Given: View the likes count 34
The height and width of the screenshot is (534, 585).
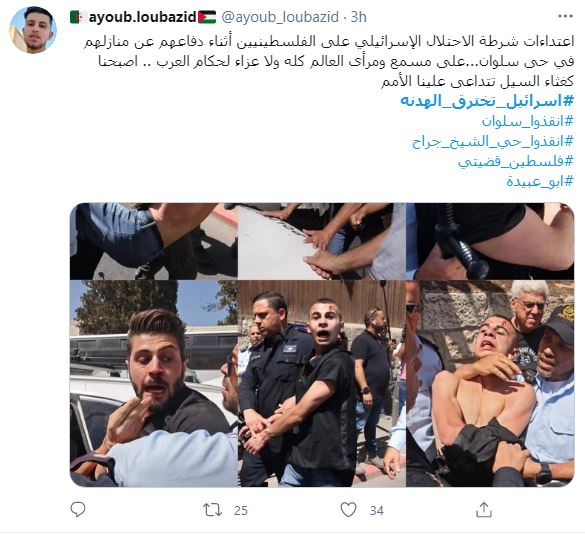Looking at the screenshot, I should tap(376, 510).
